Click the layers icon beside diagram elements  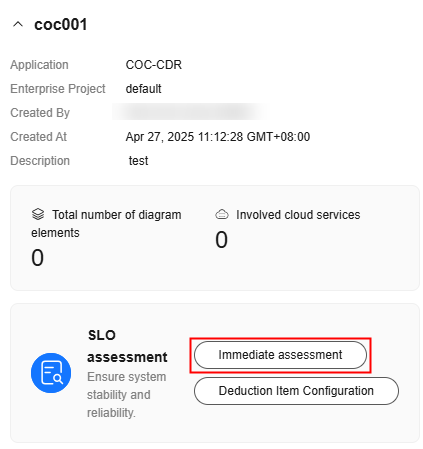38,214
